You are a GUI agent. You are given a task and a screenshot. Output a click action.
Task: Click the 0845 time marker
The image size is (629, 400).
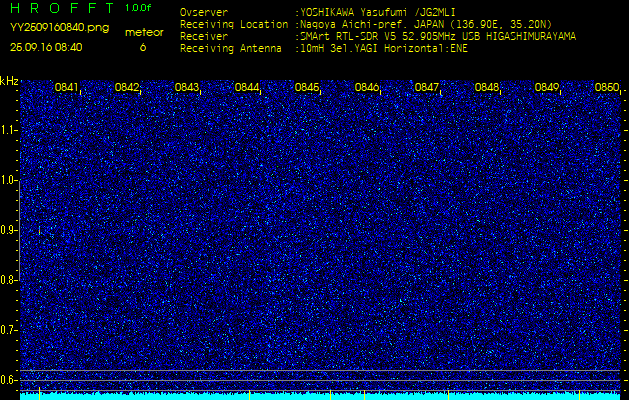click(x=306, y=88)
